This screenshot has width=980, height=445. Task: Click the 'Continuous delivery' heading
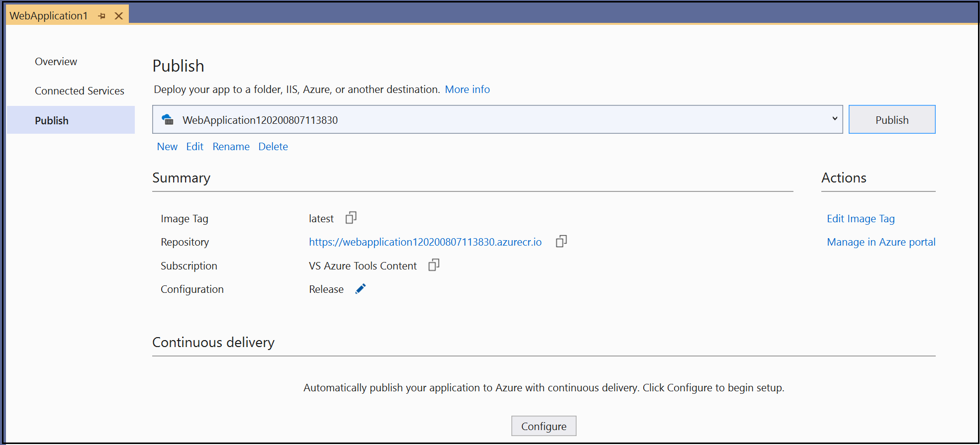click(x=213, y=343)
